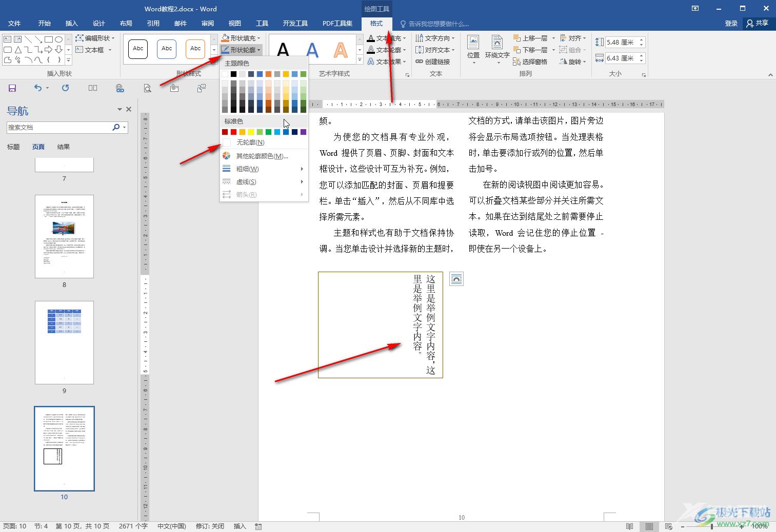Switch to Insert (插入) ribbon tab
This screenshot has height=532, width=776.
coord(71,24)
